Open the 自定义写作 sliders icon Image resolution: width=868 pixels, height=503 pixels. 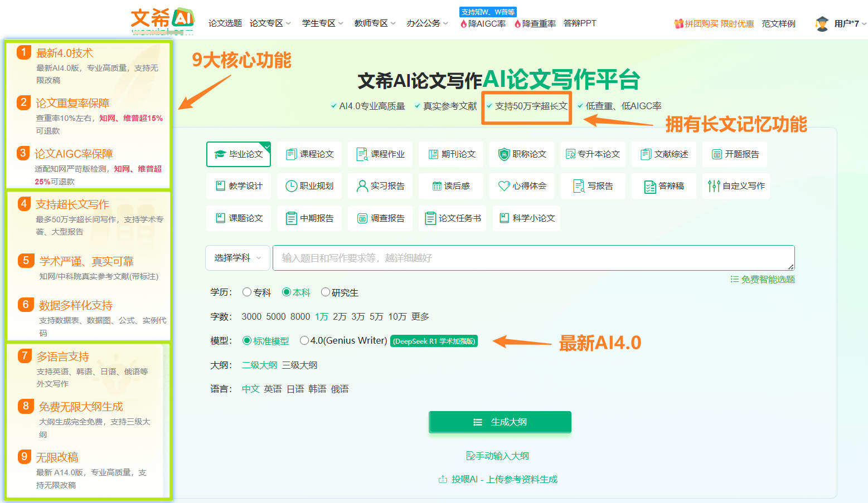click(x=713, y=186)
